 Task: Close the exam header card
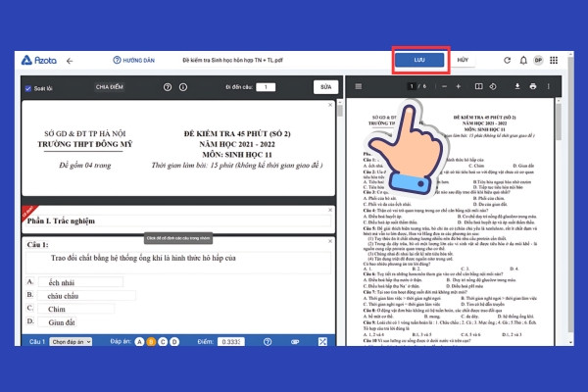pyautogui.click(x=330, y=105)
